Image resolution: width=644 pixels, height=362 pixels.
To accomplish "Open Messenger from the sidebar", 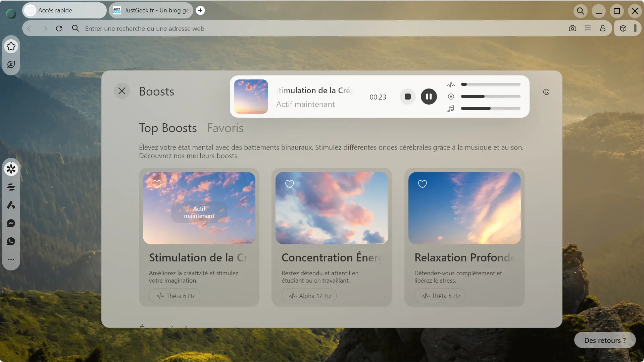I will point(11,223).
